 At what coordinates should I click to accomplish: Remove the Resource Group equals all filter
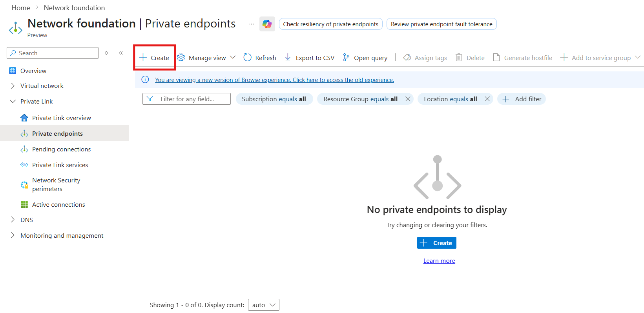click(408, 99)
